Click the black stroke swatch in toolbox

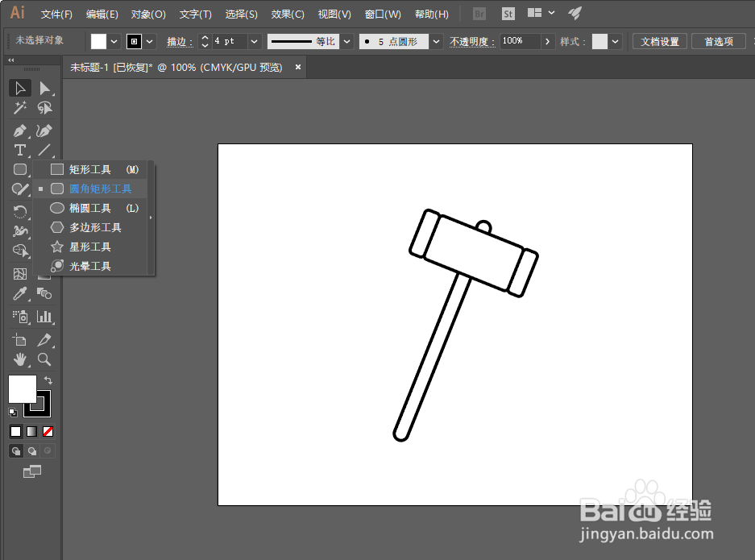(x=44, y=410)
